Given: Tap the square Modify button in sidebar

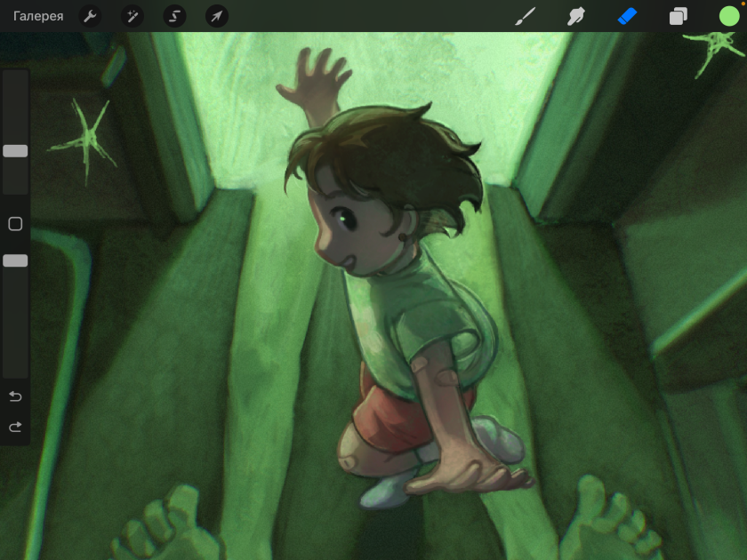Looking at the screenshot, I should click(x=15, y=224).
